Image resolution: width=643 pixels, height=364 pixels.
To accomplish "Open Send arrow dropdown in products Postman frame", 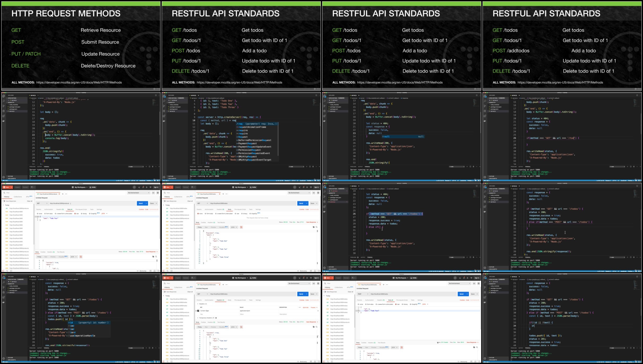I will click(x=146, y=203).
